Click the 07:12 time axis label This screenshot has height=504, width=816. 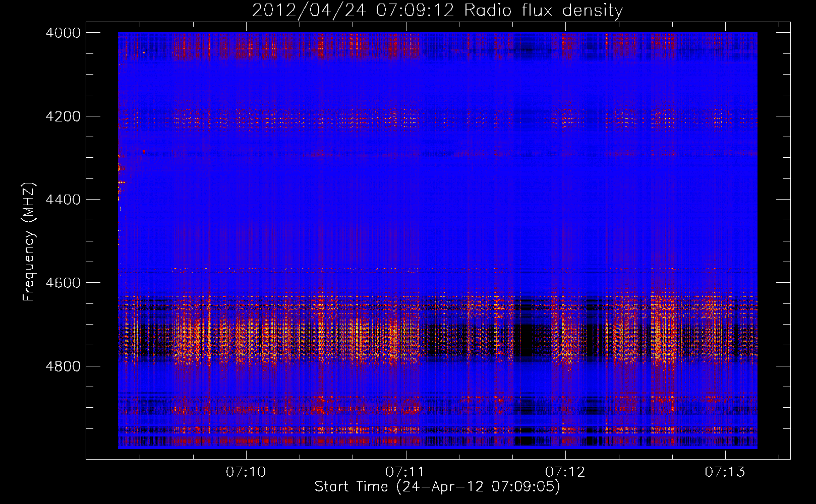tap(565, 472)
